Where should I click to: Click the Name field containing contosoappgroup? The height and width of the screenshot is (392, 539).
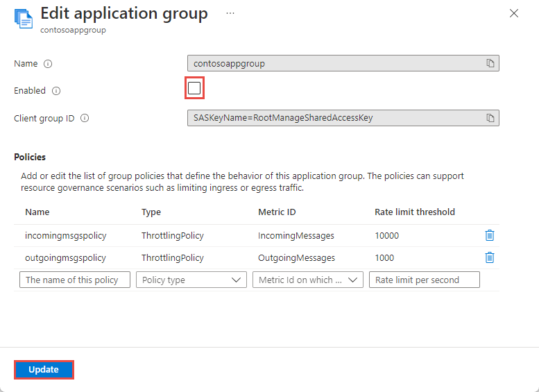point(343,63)
